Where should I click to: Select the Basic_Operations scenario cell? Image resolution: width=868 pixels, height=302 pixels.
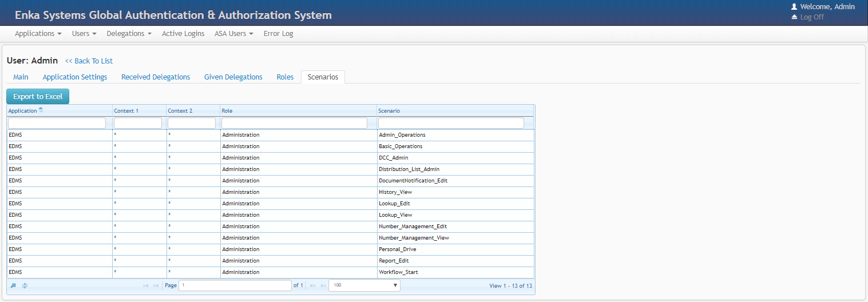[x=455, y=146]
